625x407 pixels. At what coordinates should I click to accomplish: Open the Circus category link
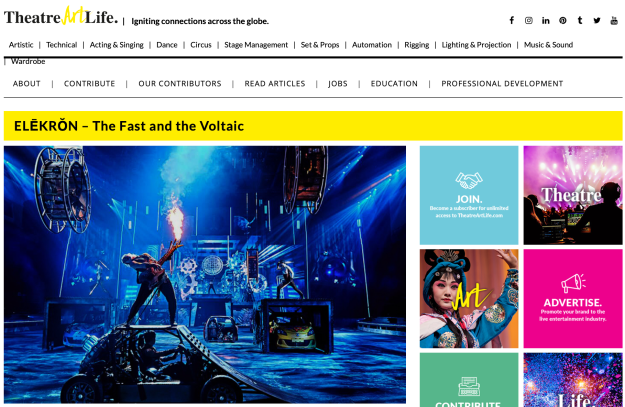(200, 45)
